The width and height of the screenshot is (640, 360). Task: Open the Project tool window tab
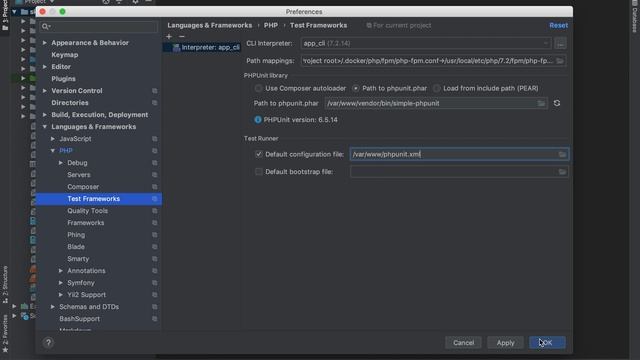5,16
